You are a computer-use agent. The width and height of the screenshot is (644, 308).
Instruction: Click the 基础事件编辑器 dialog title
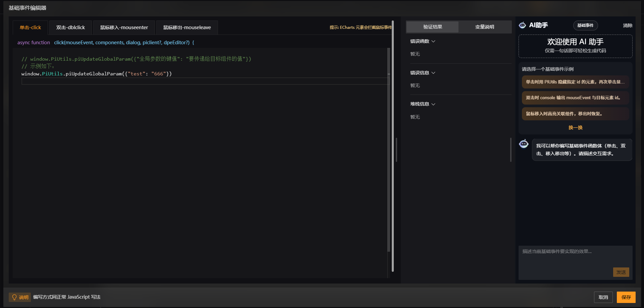tap(28, 8)
